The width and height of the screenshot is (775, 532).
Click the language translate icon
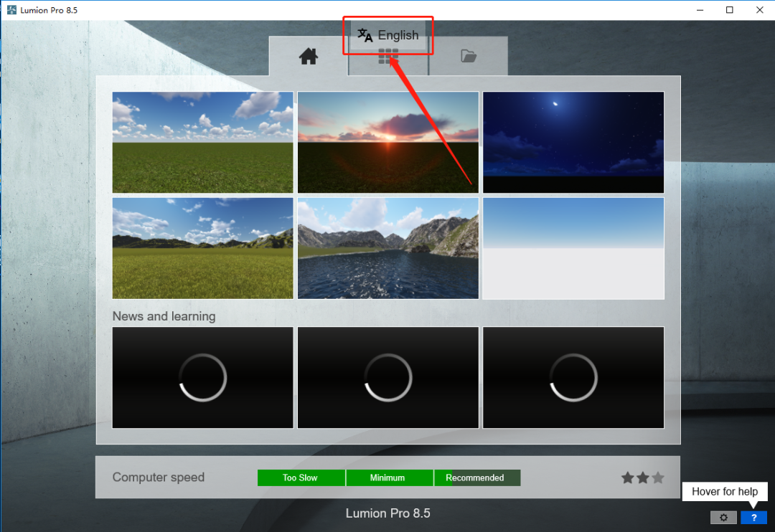coord(365,35)
